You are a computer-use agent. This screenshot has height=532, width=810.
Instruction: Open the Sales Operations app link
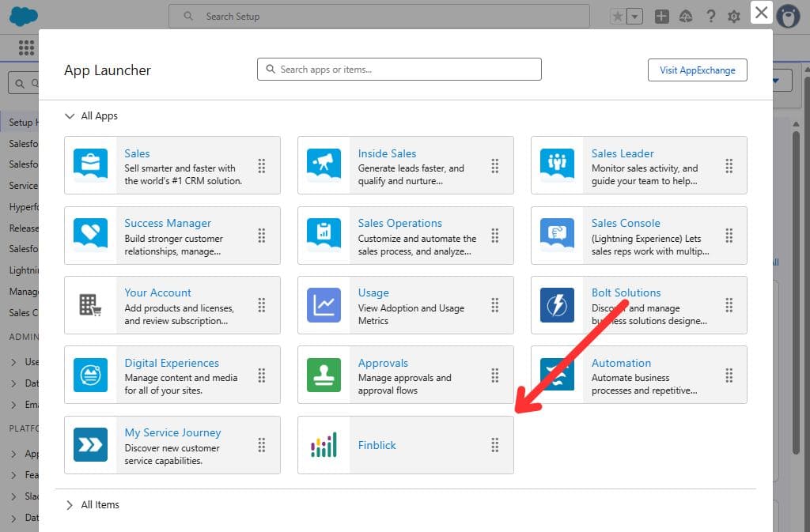coord(399,223)
